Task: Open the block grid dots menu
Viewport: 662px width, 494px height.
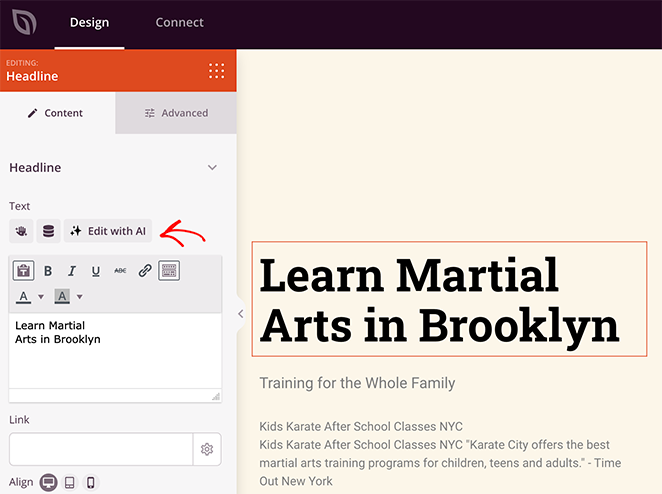Action: [216, 70]
